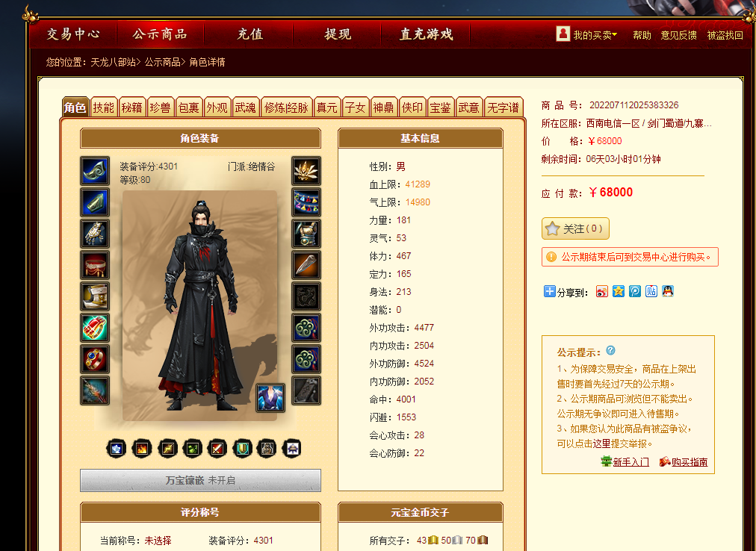Viewport: 756px width, 551px height.
Task: Click the jeweled necklace equipment icon
Action: (x=306, y=202)
